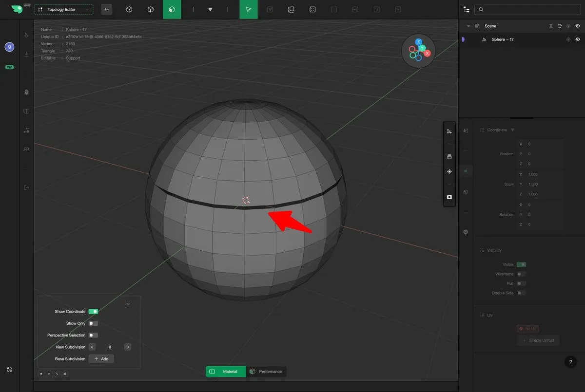Hide Sphere - 17 using eye icon

[578, 39]
